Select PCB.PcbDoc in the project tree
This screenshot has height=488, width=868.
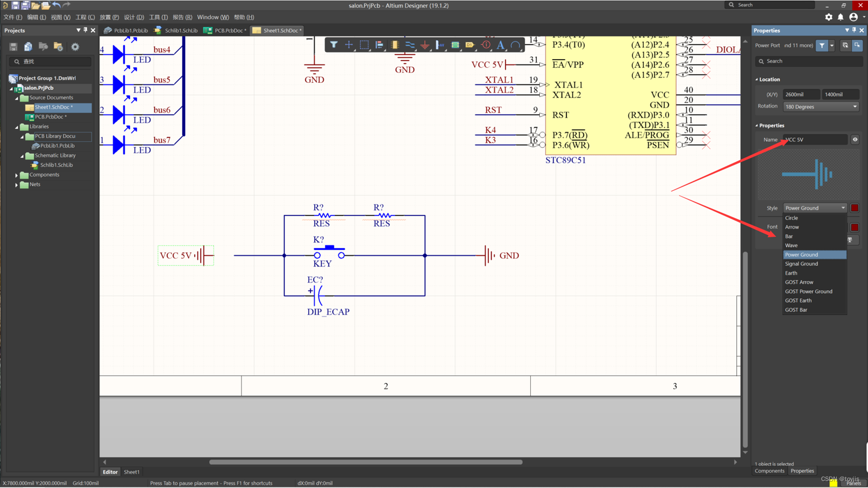click(x=50, y=117)
